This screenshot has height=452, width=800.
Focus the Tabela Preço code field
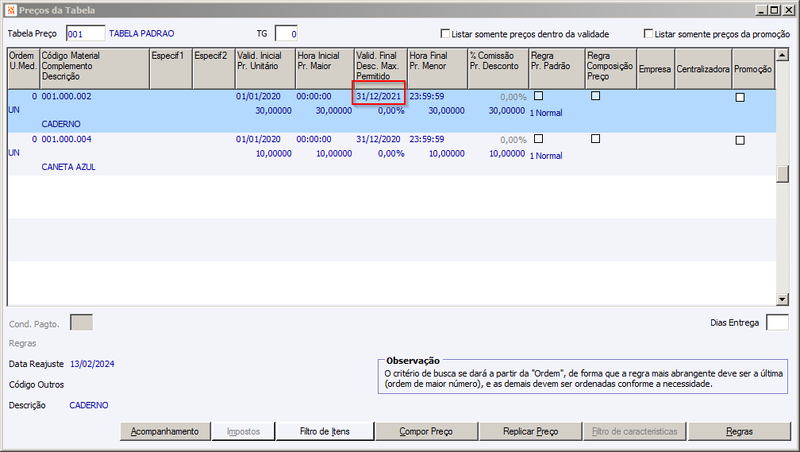pos(85,34)
